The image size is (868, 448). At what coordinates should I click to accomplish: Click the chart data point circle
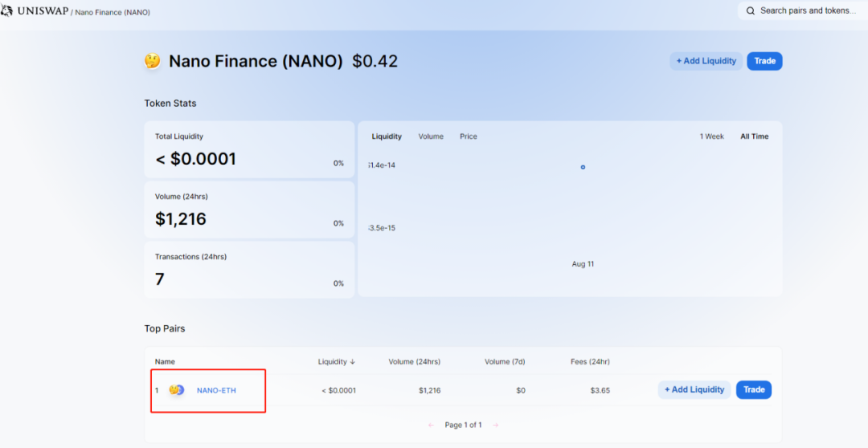pyautogui.click(x=583, y=167)
